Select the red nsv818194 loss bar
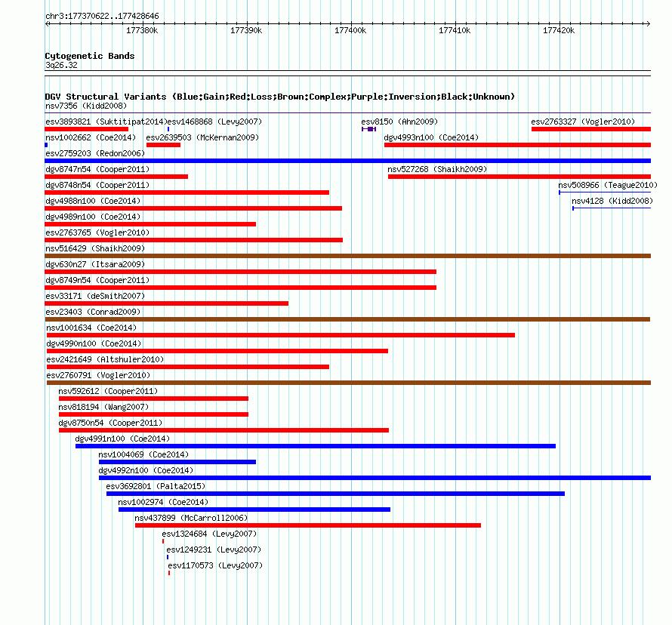 point(154,414)
